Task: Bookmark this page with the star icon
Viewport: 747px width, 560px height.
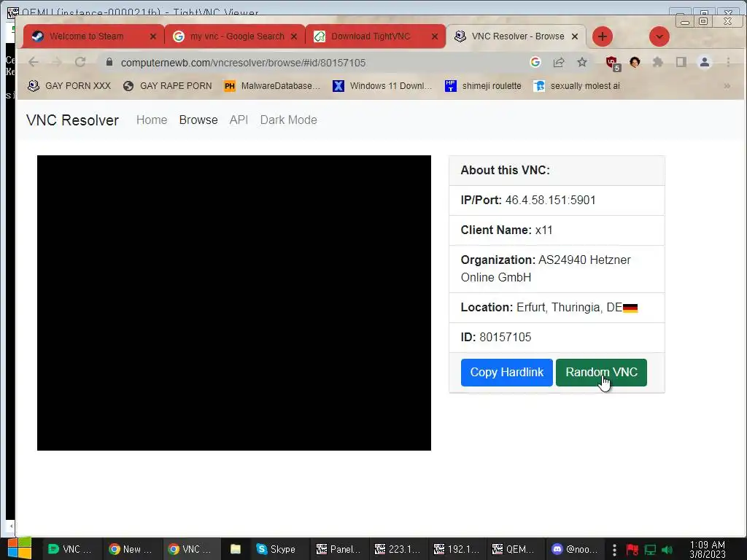Action: [581, 62]
